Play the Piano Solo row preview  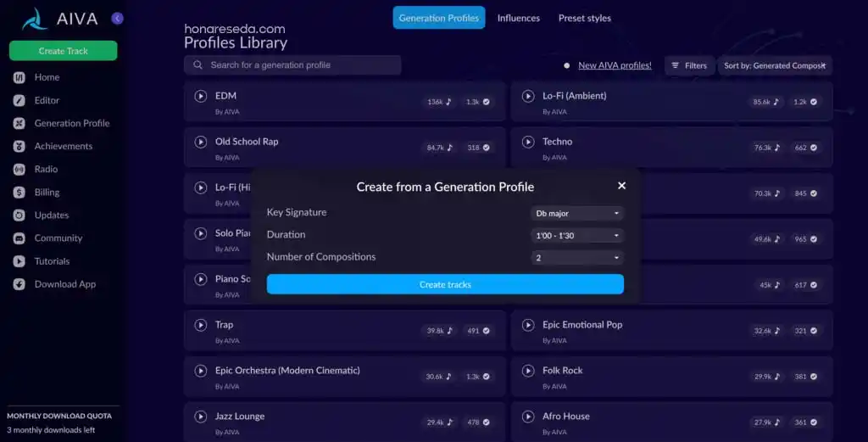[200, 279]
